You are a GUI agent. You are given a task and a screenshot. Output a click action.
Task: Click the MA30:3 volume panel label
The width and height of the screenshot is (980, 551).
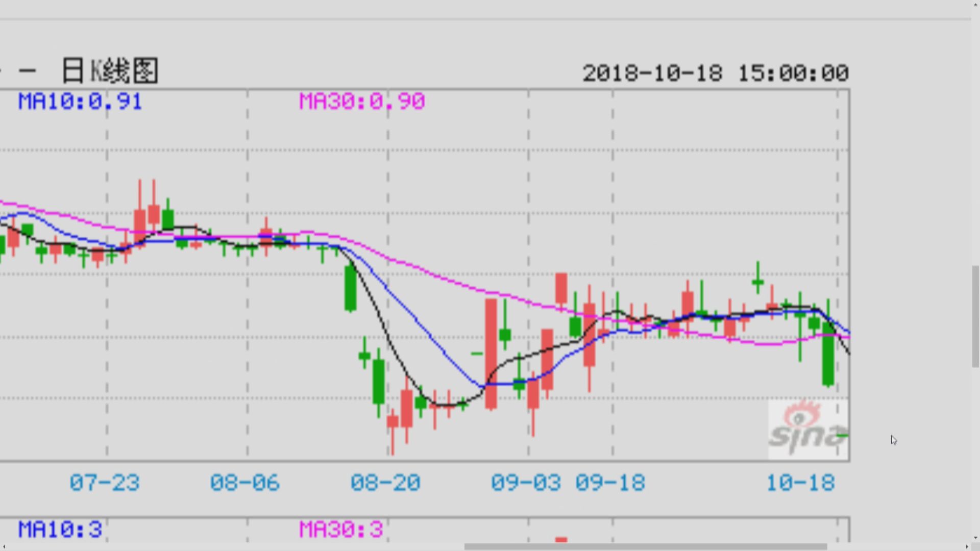click(x=341, y=530)
